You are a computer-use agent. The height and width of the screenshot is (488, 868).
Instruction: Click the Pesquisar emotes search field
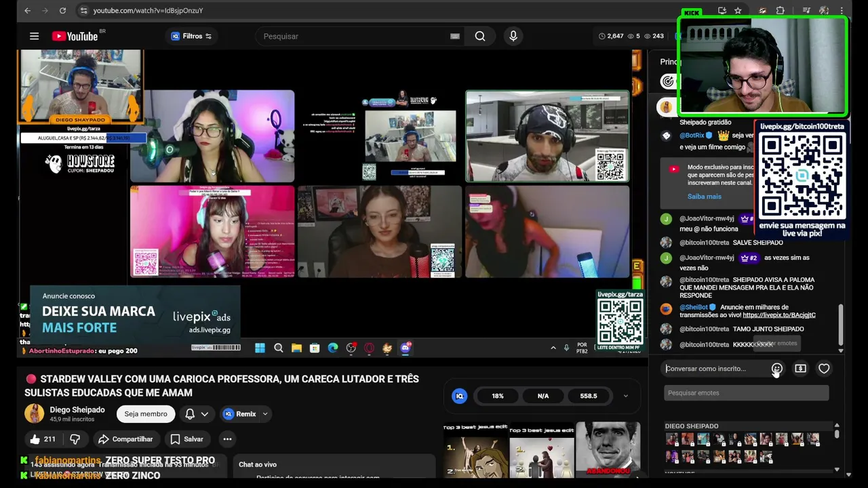pyautogui.click(x=746, y=393)
